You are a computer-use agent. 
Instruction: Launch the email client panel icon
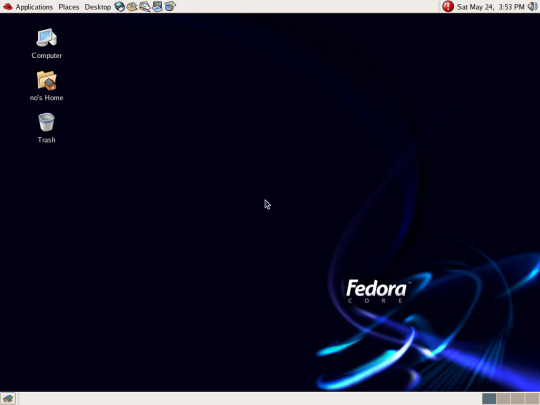pyautogui.click(x=132, y=7)
